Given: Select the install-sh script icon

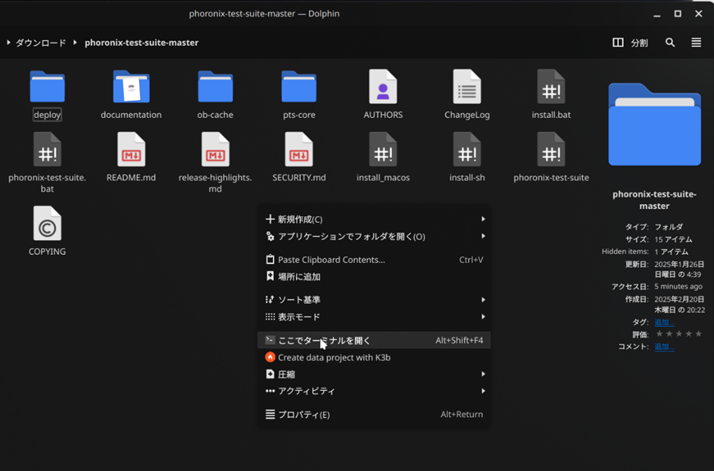Looking at the screenshot, I should [467, 149].
